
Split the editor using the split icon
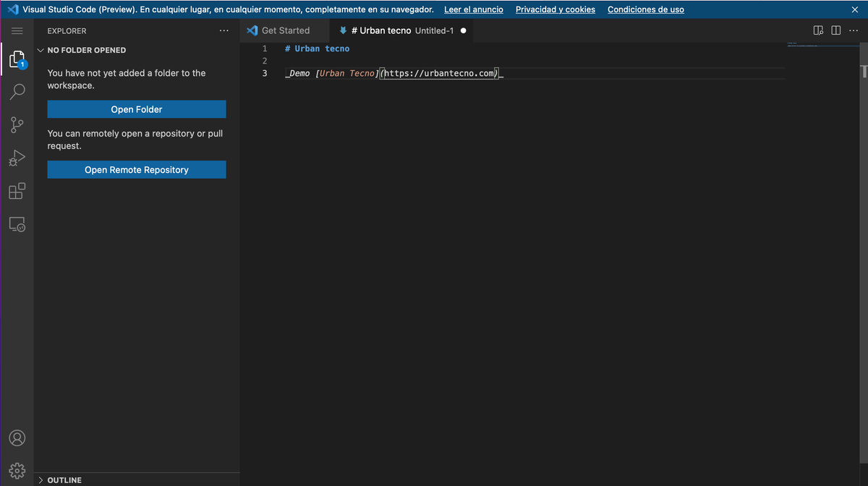pyautogui.click(x=836, y=30)
